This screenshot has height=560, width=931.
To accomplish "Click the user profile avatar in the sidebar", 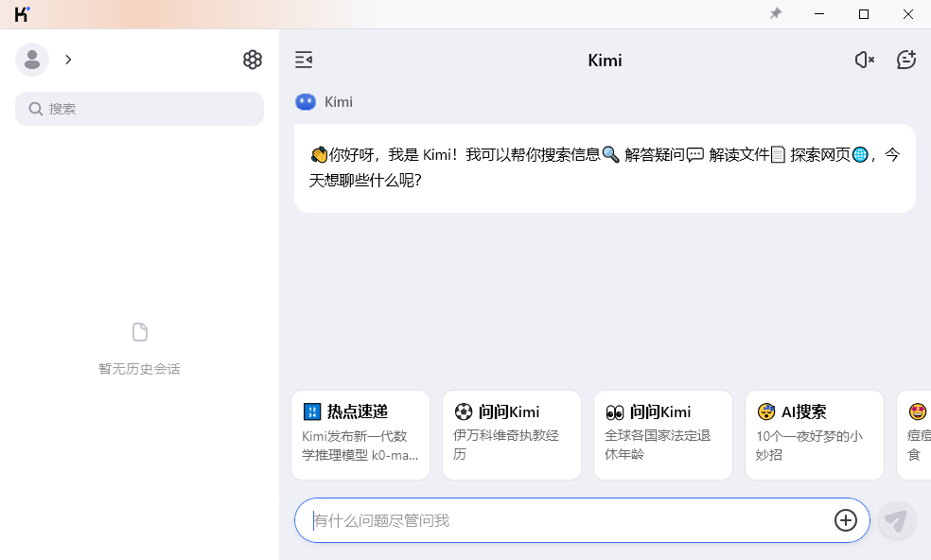I will pyautogui.click(x=32, y=59).
